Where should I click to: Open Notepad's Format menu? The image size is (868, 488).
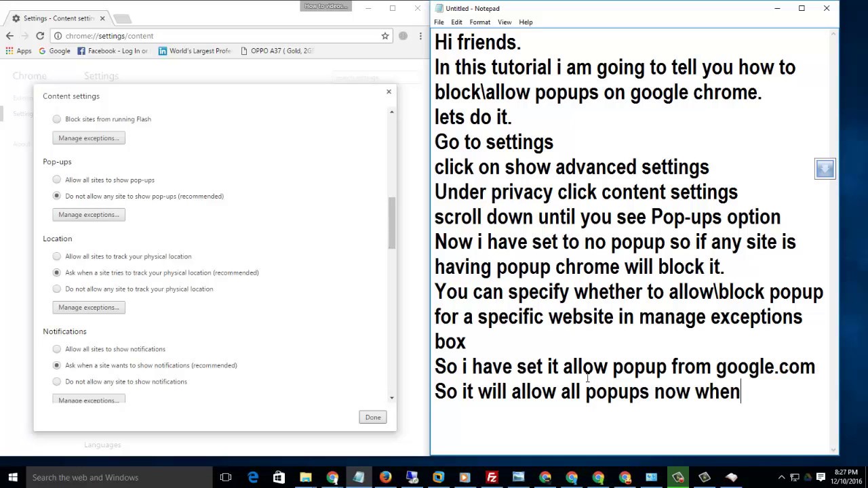[479, 22]
